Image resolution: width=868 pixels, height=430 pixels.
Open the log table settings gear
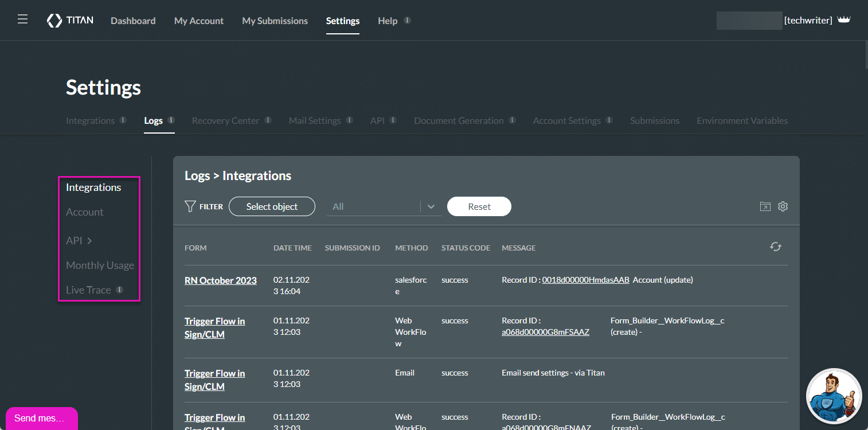pos(783,206)
